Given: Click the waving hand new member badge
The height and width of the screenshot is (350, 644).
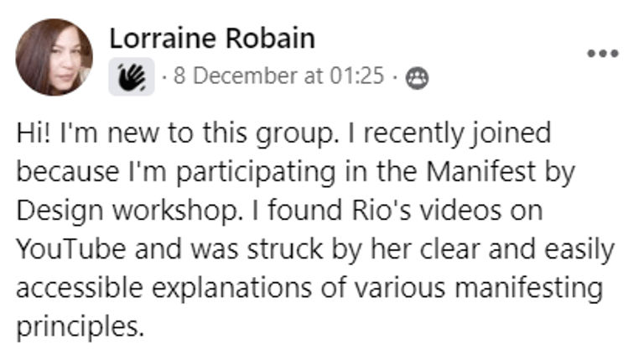Looking at the screenshot, I should [132, 76].
